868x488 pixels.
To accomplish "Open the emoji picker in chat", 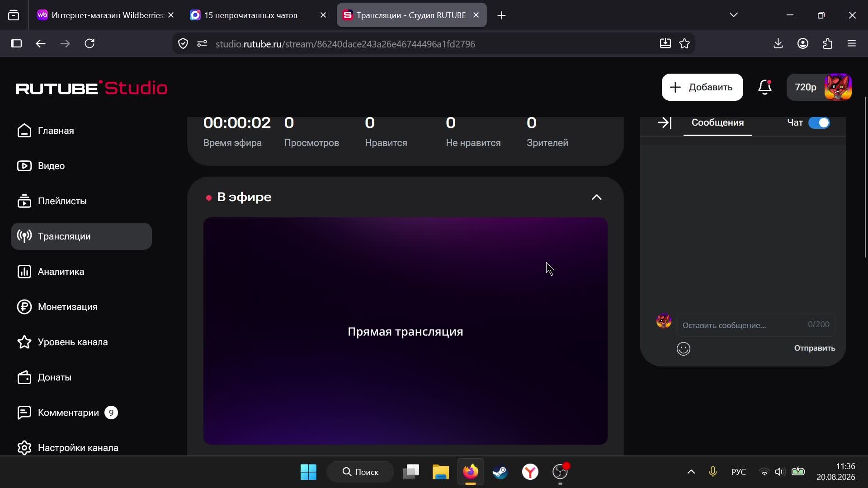I will [x=683, y=349].
